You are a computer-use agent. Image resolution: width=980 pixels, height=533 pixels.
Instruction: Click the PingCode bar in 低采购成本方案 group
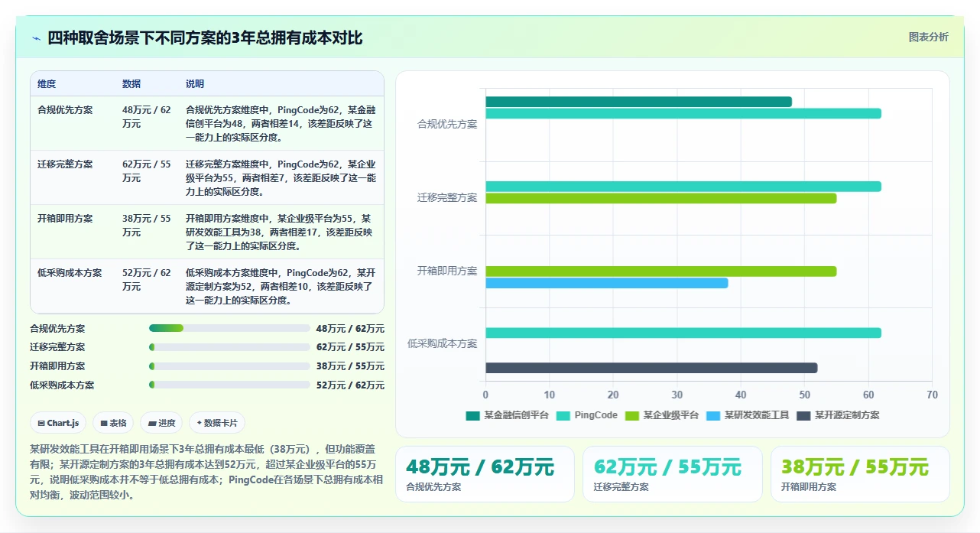click(x=683, y=333)
